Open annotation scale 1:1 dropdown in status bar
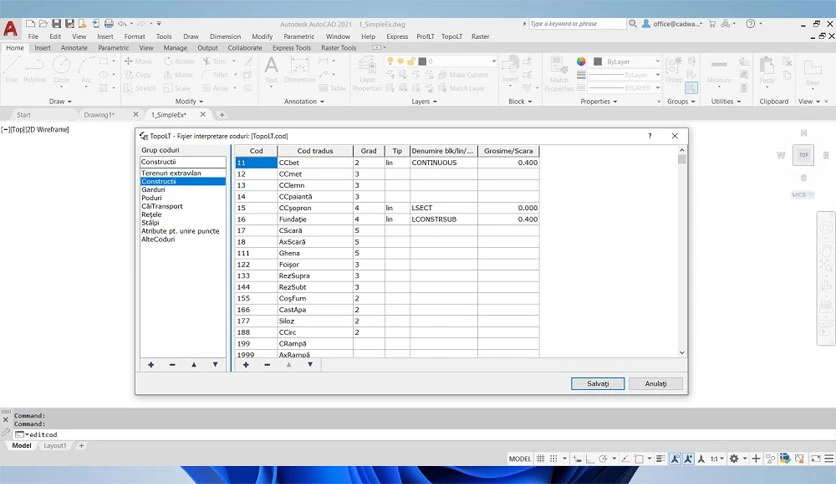 [x=717, y=458]
